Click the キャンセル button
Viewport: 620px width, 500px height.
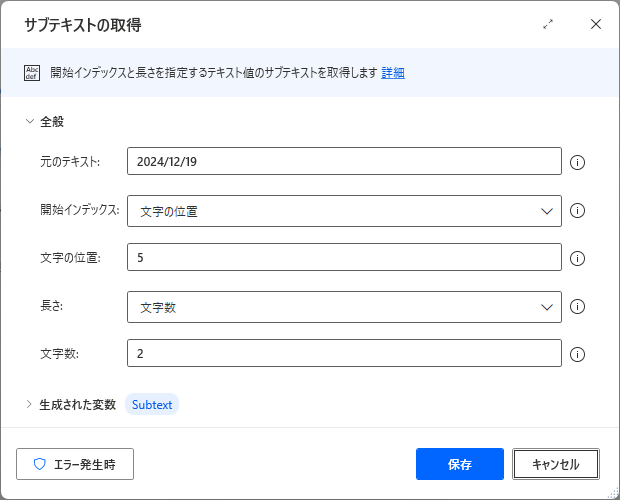(556, 464)
